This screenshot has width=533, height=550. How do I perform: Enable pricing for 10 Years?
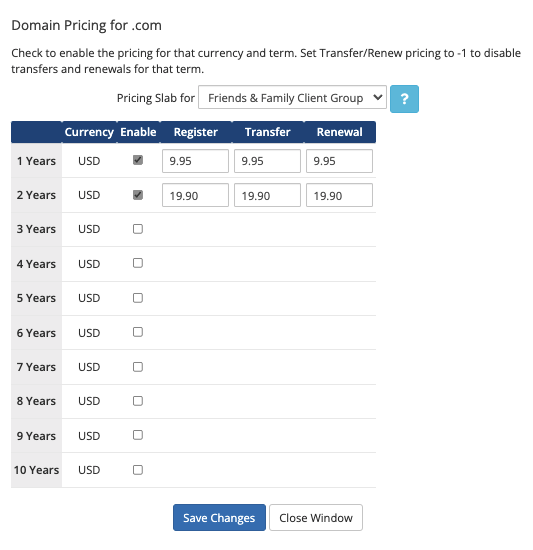pyautogui.click(x=138, y=470)
